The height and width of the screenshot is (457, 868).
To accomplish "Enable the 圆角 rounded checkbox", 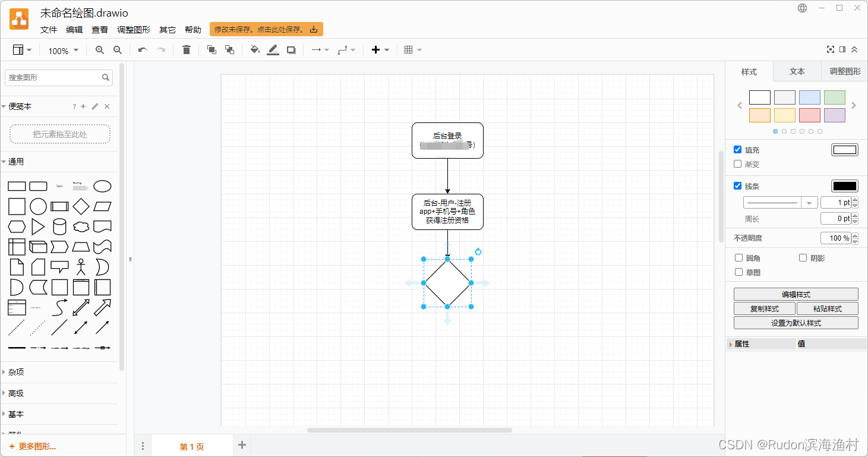I will point(739,258).
